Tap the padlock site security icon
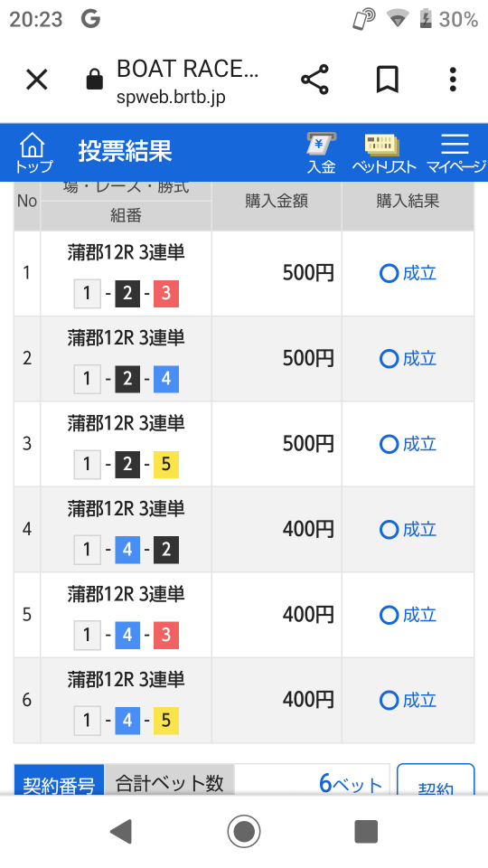Viewport: 488px width, 868px height. [95, 80]
